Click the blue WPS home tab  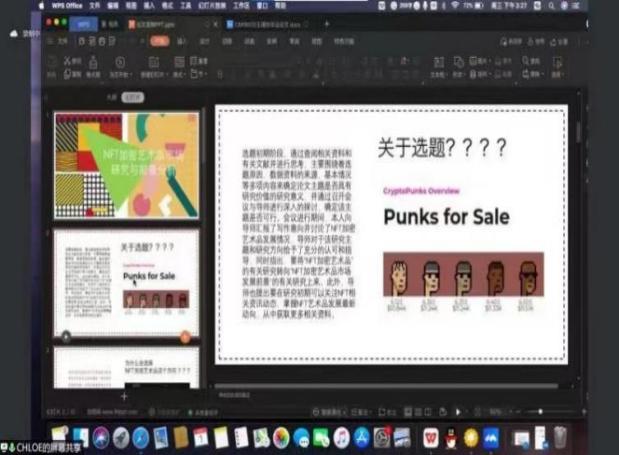83,24
